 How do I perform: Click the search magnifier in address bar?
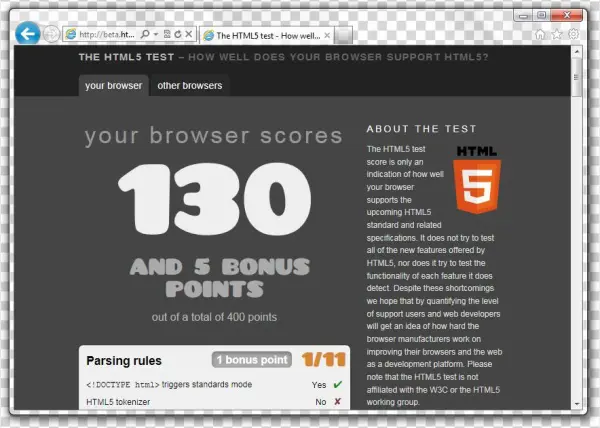pyautogui.click(x=146, y=34)
